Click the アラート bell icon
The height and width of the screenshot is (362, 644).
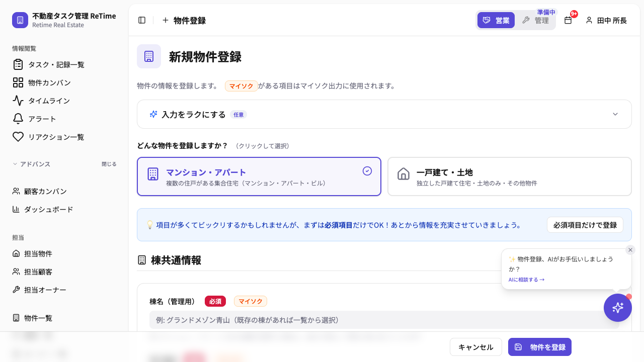click(18, 119)
